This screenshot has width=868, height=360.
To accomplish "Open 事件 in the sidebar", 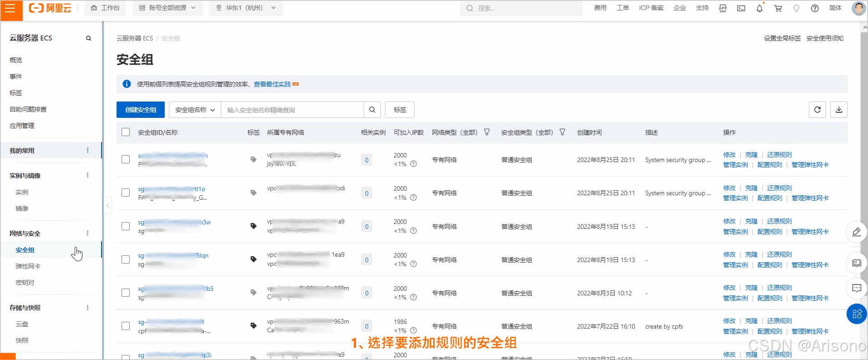I will pyautogui.click(x=16, y=76).
